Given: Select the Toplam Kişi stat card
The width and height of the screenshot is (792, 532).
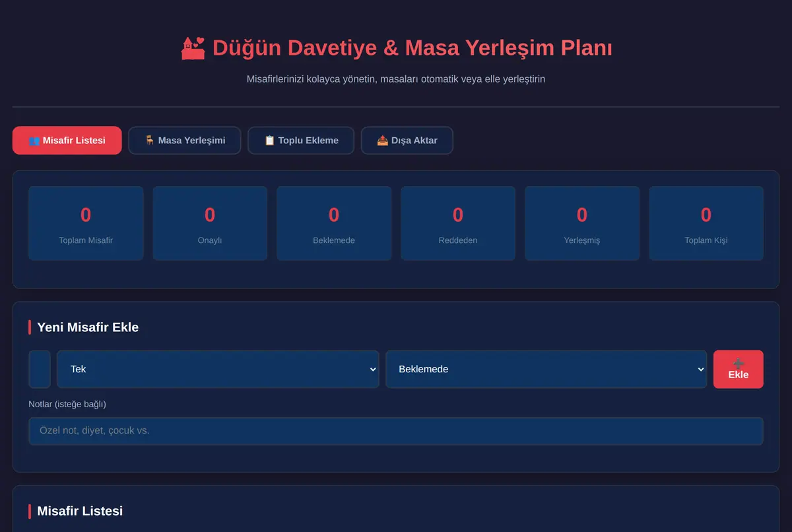Looking at the screenshot, I should coord(706,223).
